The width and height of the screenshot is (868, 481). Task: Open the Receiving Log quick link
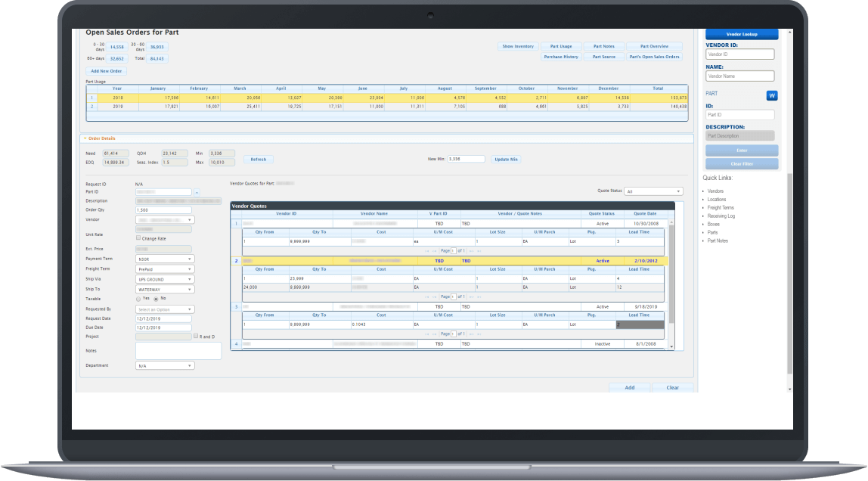pos(721,216)
